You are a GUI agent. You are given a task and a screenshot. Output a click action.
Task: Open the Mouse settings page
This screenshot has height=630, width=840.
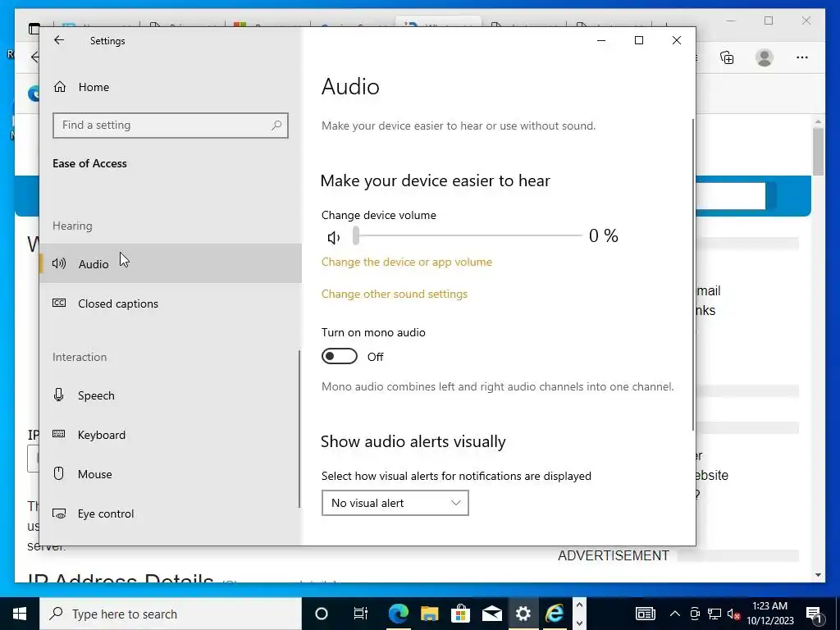pos(171,474)
